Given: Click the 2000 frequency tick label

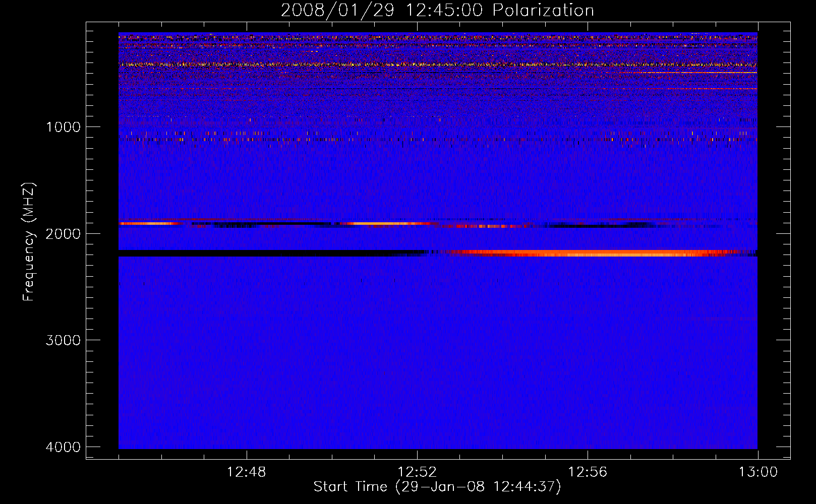Looking at the screenshot, I should tap(63, 234).
